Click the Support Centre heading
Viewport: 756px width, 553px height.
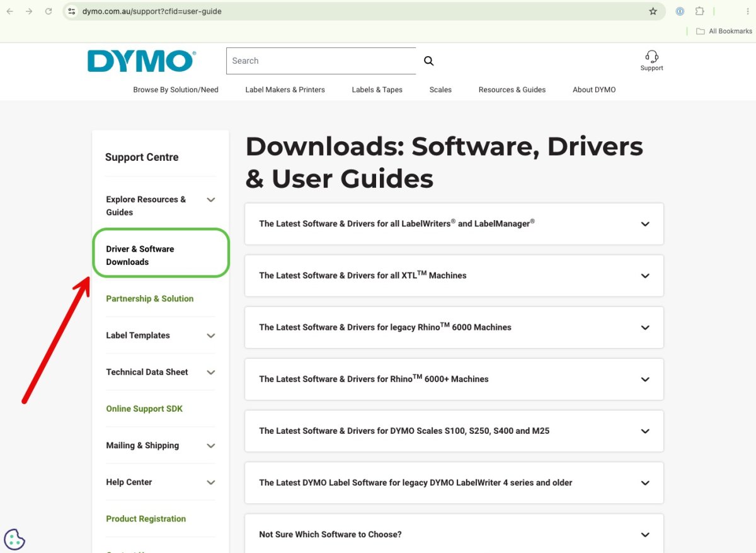[142, 157]
